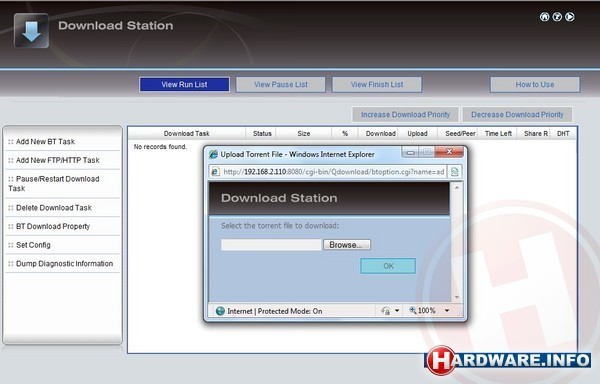Click the zoom magnifier showing 100%
The height and width of the screenshot is (384, 600).
click(x=412, y=310)
